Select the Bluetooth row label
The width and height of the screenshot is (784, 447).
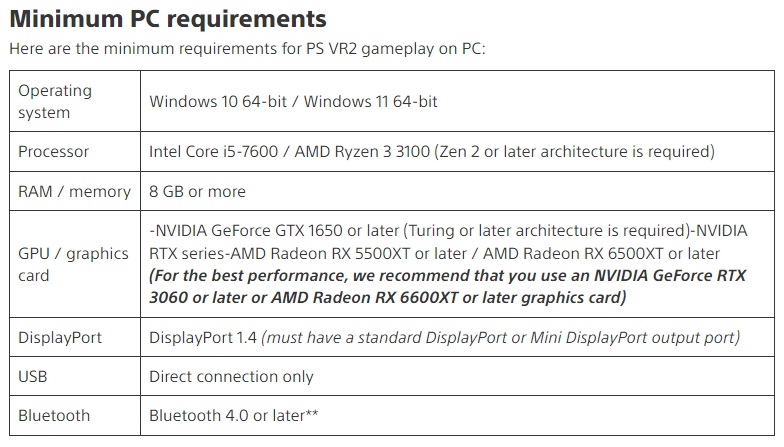(x=54, y=416)
